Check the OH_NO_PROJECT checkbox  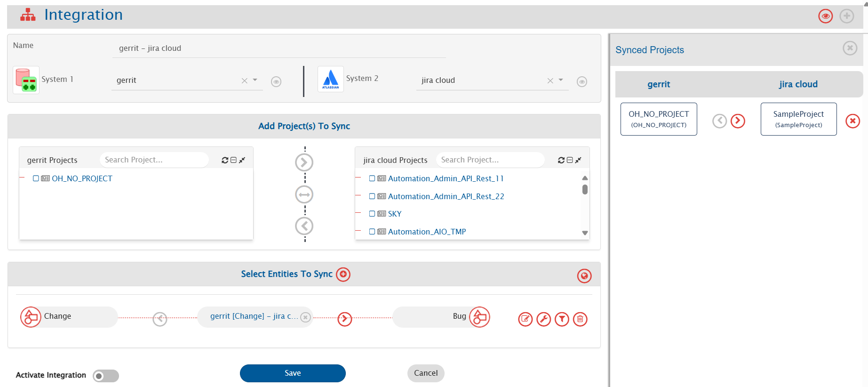[x=36, y=178]
